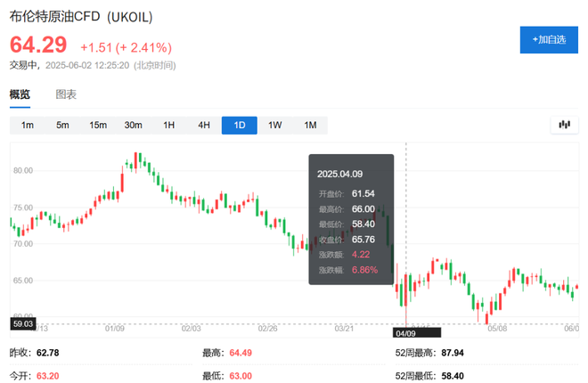Click tooltip close price 65.76

(x=363, y=240)
